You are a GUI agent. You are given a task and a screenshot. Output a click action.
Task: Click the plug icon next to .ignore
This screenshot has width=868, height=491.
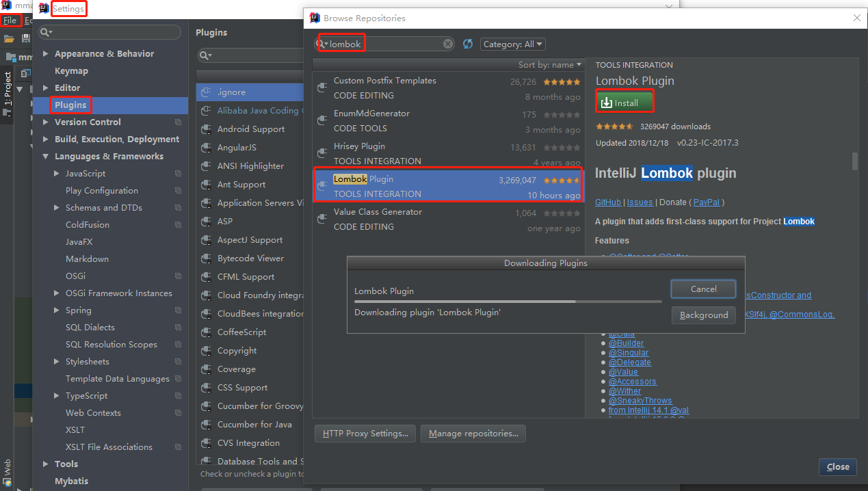(206, 92)
